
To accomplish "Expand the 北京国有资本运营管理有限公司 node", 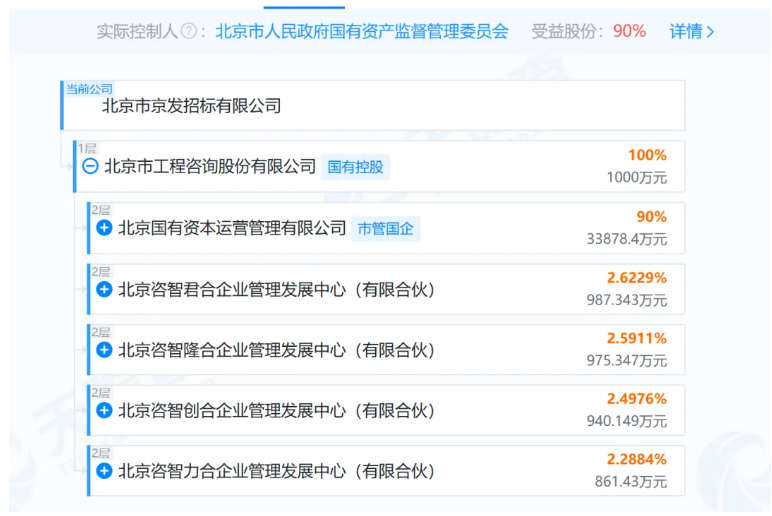I will tap(104, 228).
